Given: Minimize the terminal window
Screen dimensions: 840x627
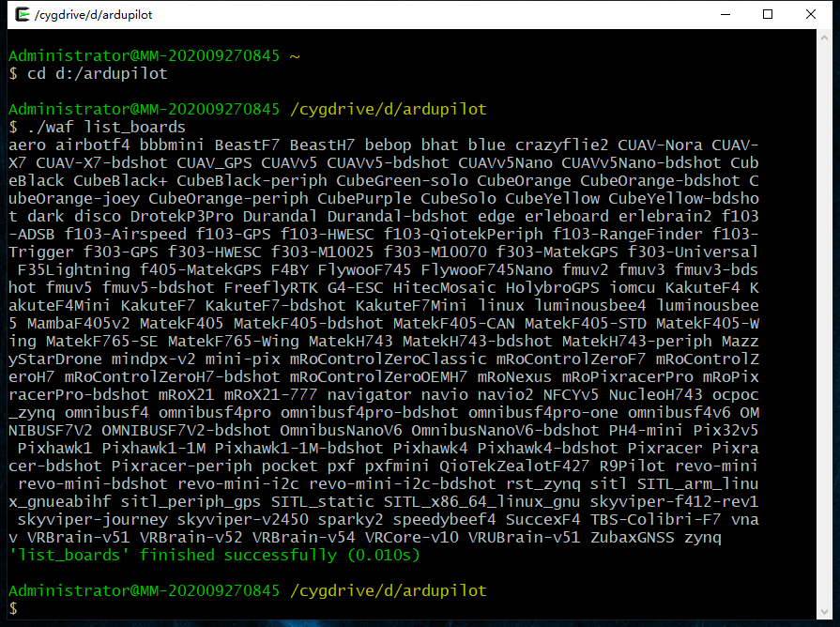Looking at the screenshot, I should [725, 14].
